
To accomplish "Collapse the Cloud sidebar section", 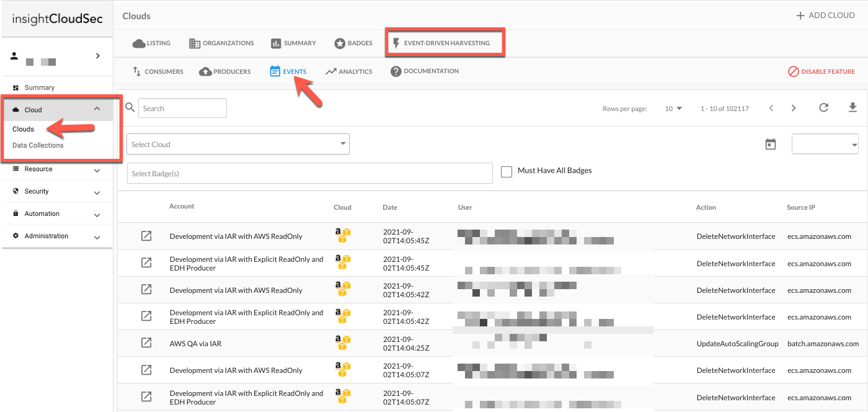I will click(x=97, y=109).
